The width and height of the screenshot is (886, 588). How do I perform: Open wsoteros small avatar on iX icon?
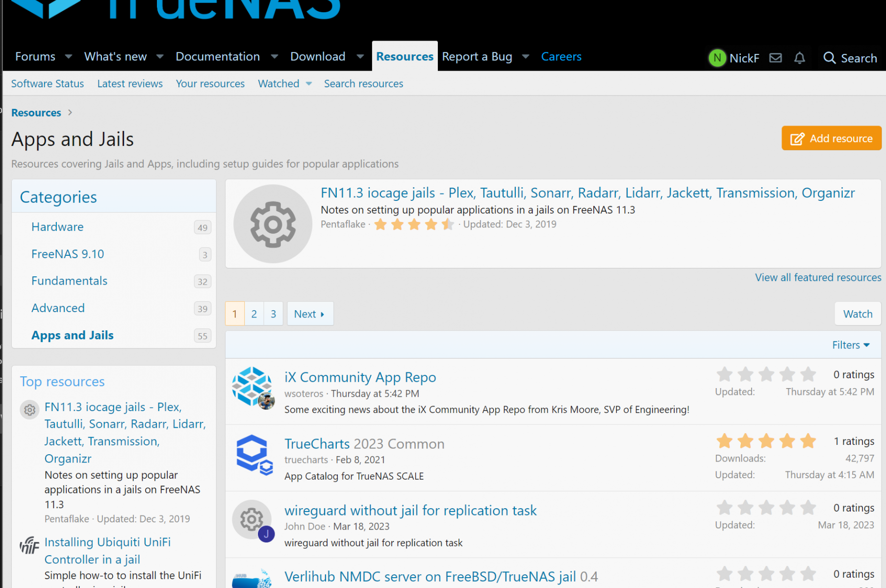tap(266, 401)
